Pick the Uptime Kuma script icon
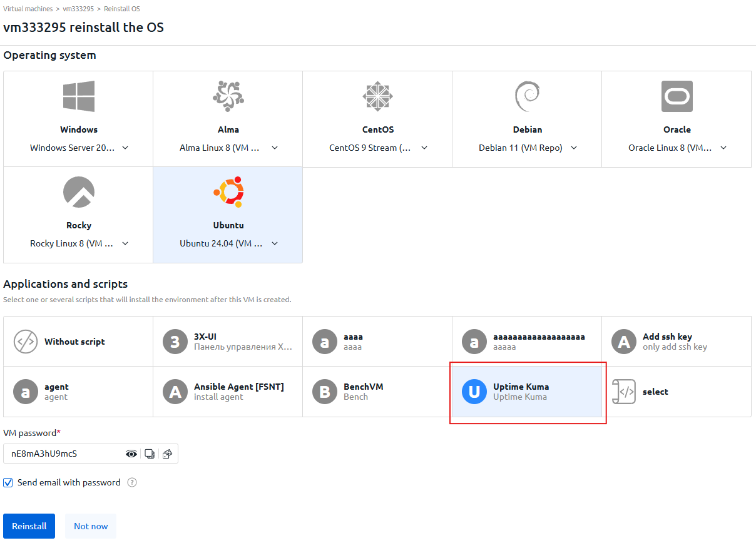The width and height of the screenshot is (756, 543). pyautogui.click(x=474, y=392)
